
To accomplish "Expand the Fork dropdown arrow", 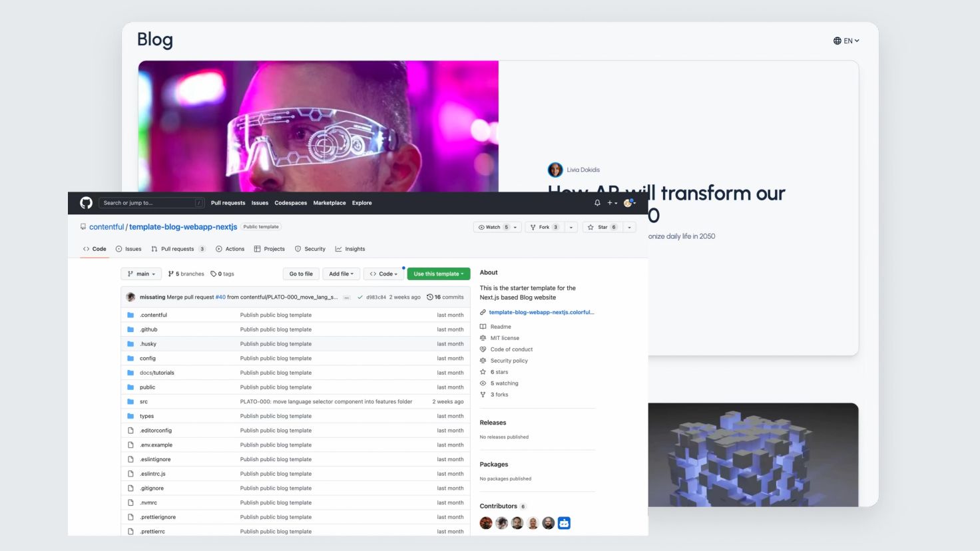I will click(571, 227).
